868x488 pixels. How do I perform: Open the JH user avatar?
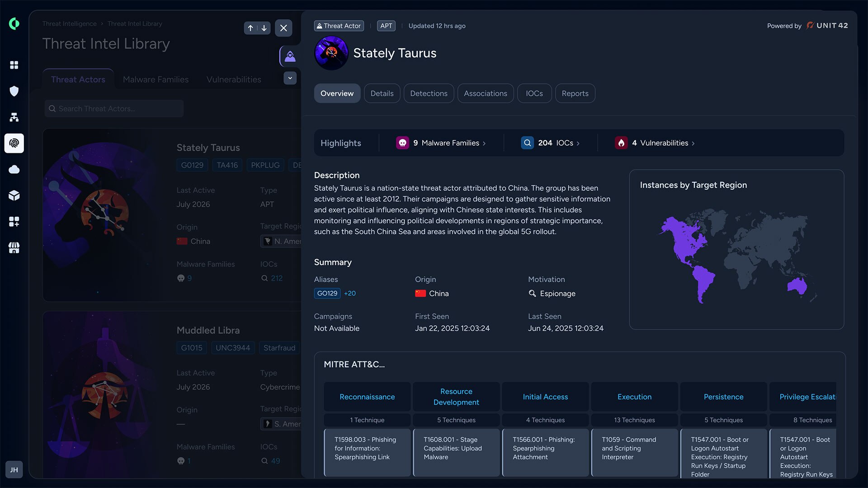click(x=14, y=470)
